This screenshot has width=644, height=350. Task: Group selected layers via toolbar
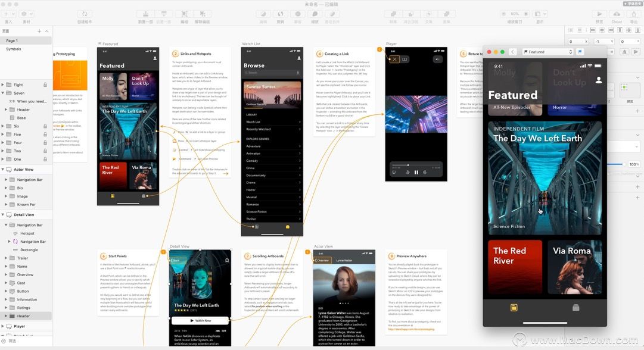[x=185, y=14]
